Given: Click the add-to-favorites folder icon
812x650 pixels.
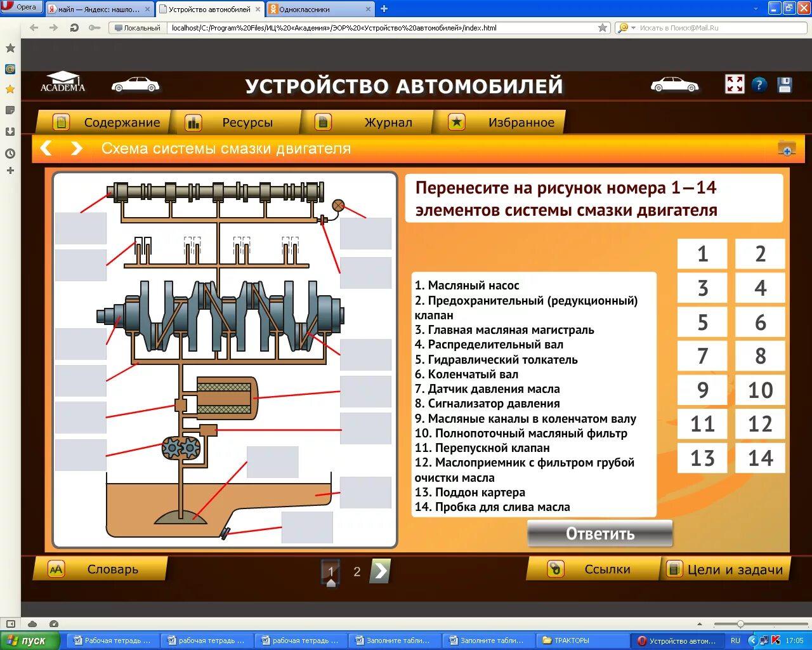Looking at the screenshot, I should [x=787, y=149].
